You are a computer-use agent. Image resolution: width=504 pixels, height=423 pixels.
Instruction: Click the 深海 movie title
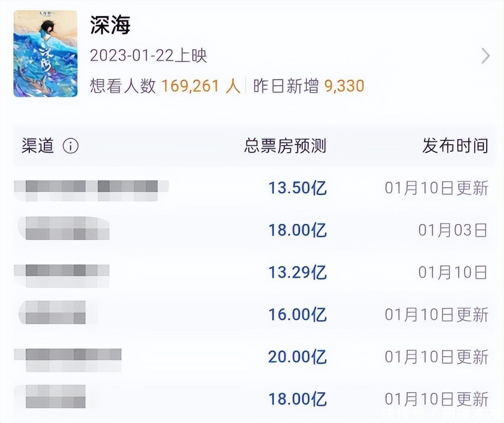pyautogui.click(x=110, y=25)
